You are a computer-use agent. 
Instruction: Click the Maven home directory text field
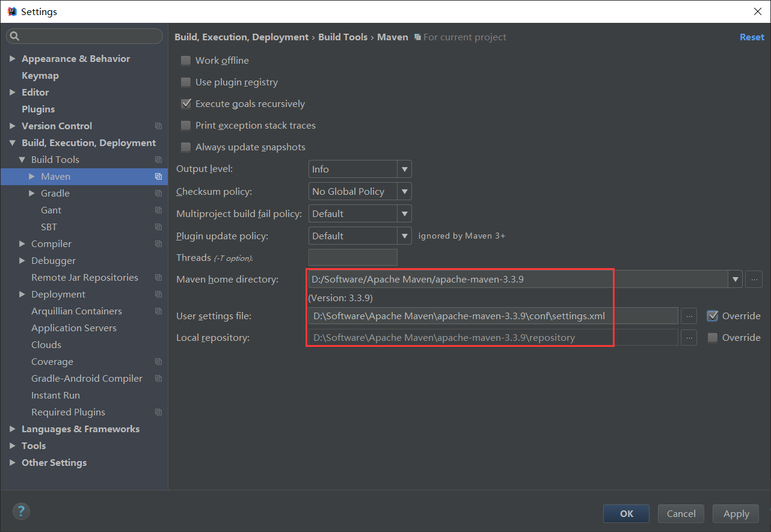coord(518,280)
